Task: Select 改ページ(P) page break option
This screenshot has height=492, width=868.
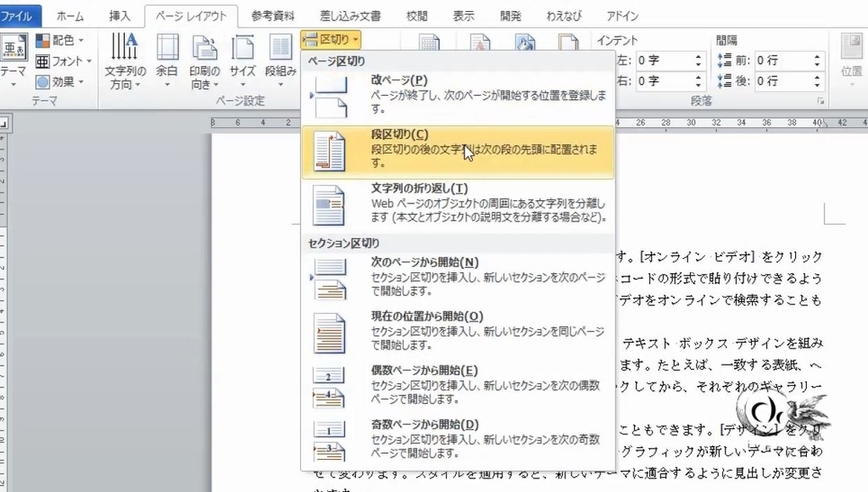Action: pyautogui.click(x=458, y=98)
